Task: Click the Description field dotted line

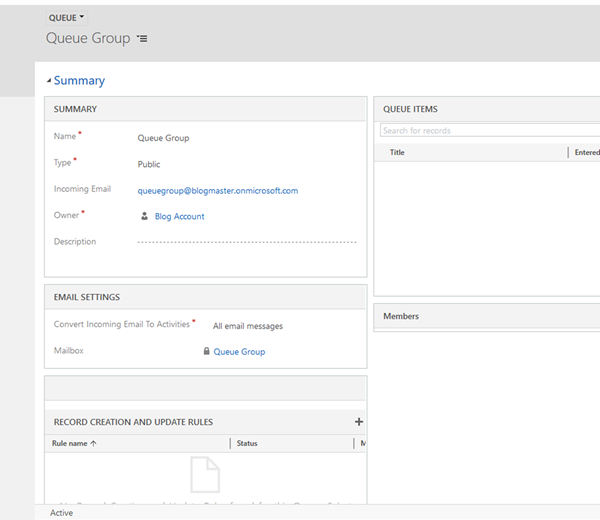Action: pos(246,242)
